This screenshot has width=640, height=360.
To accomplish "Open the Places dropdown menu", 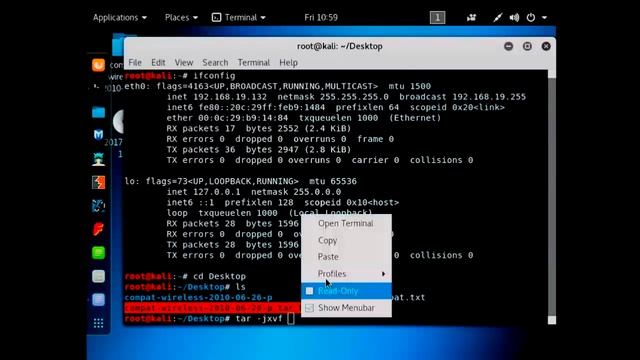I will (181, 18).
